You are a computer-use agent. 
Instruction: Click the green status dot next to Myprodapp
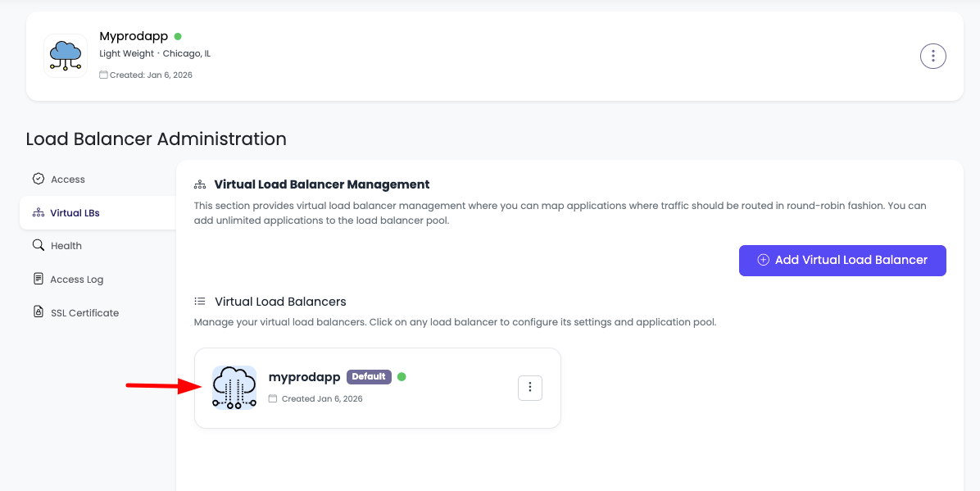[x=178, y=36]
